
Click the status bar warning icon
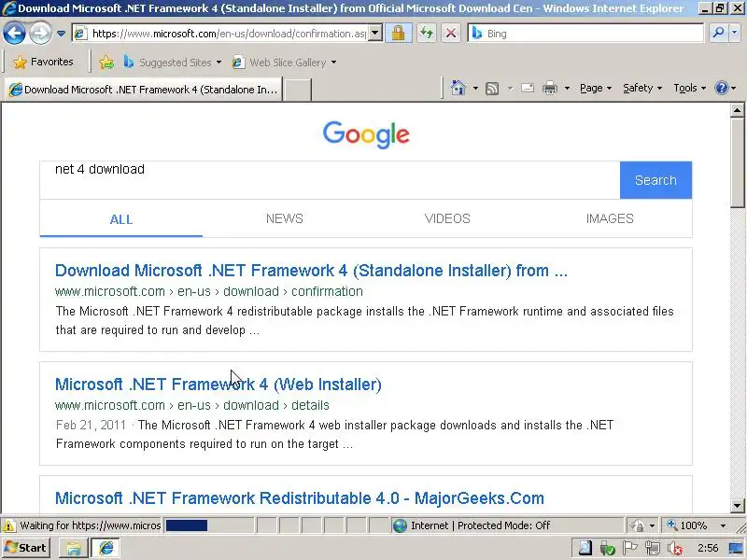pos(8,525)
